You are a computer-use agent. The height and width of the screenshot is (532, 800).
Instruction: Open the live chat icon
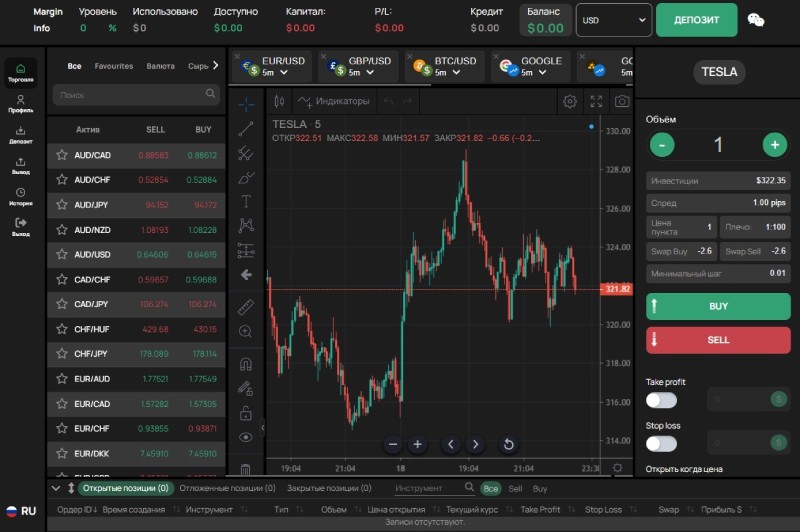756,20
